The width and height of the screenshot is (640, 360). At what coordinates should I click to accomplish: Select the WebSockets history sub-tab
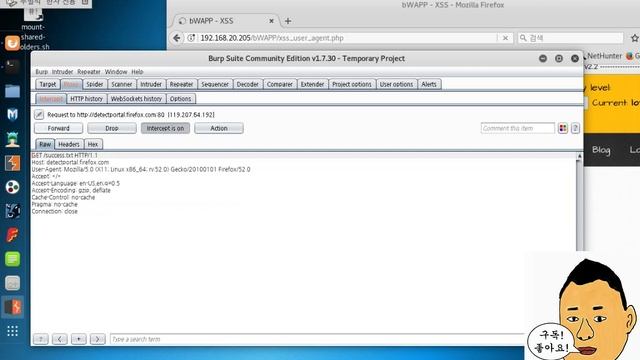[136, 99]
